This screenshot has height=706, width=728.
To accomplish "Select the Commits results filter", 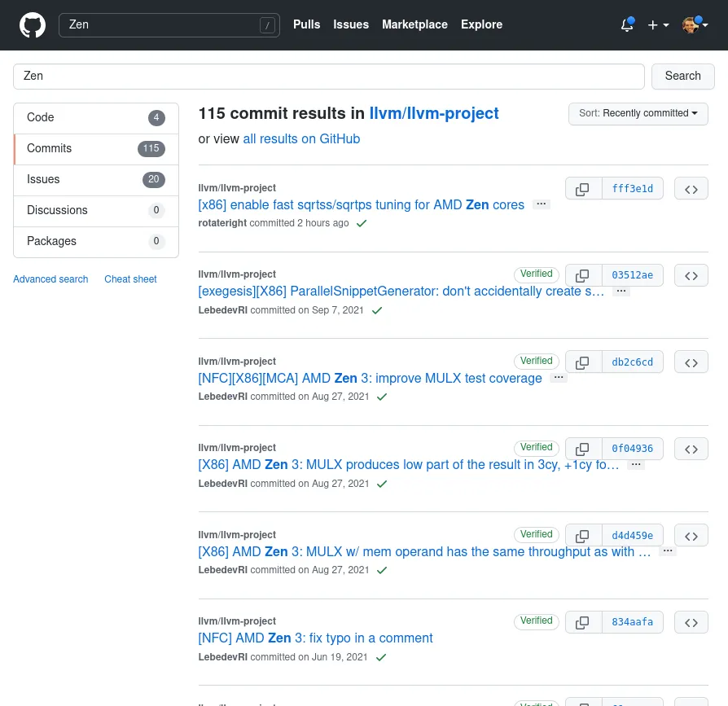I will click(96, 149).
